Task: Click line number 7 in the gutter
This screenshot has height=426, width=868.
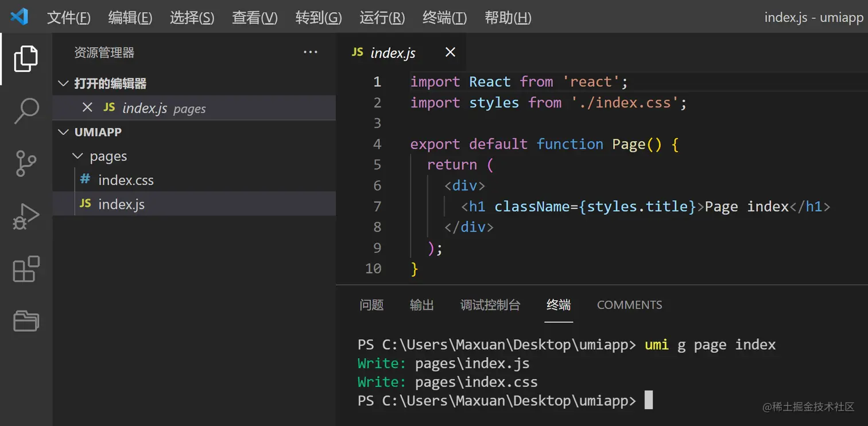Action: click(377, 206)
